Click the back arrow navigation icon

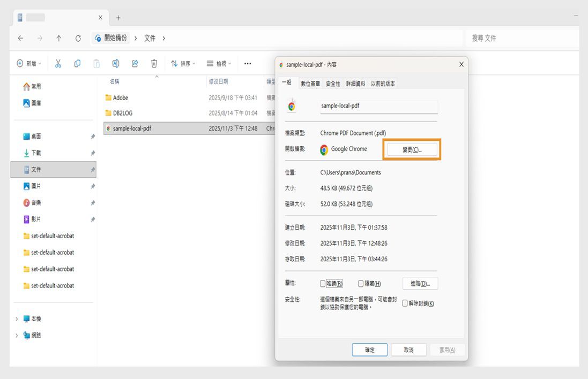pos(20,38)
